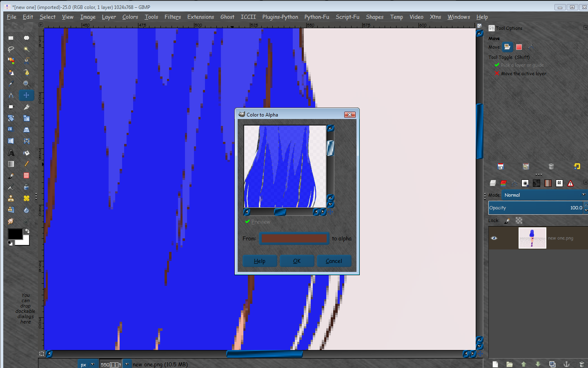Open the Script-Fu menu
The image size is (588, 368).
click(347, 17)
